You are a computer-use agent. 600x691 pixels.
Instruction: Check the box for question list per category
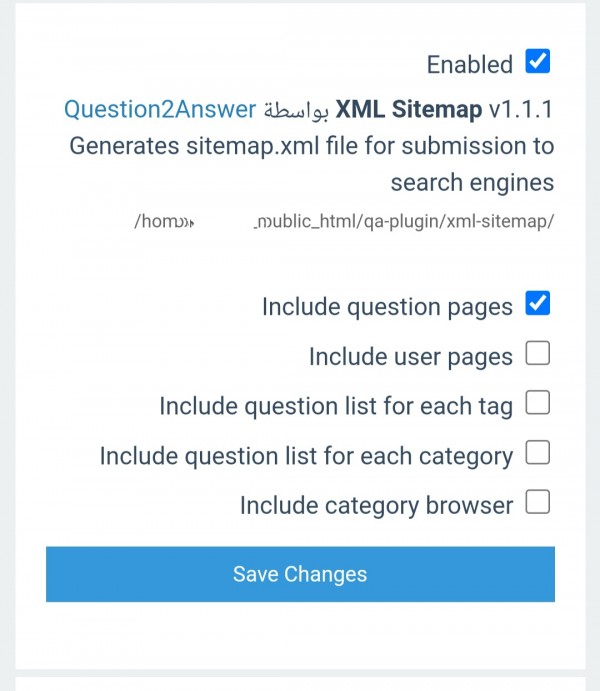coord(538,453)
